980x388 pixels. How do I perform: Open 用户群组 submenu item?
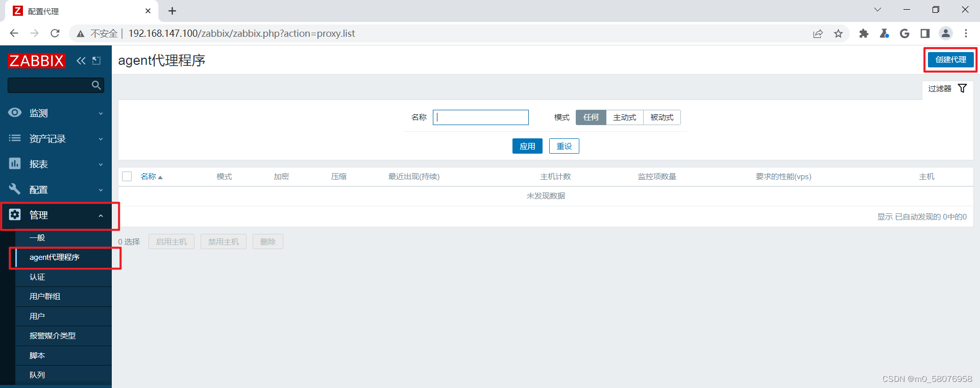[x=63, y=297]
